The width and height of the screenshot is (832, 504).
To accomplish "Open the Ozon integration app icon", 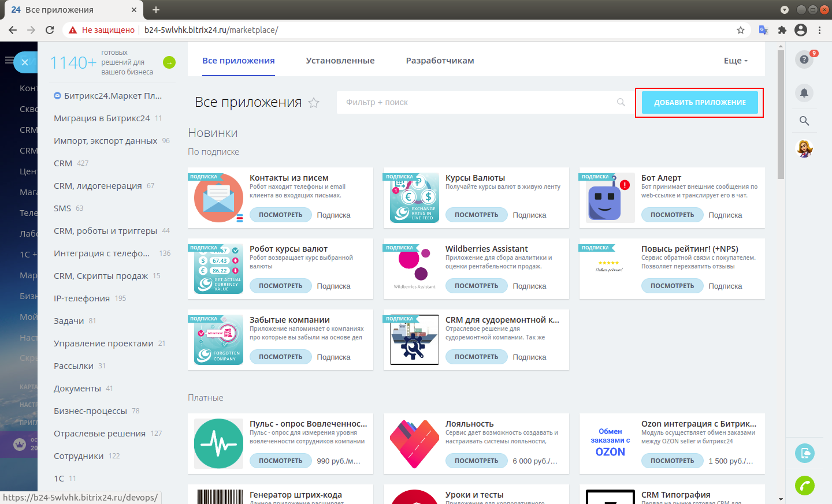I will point(610,444).
